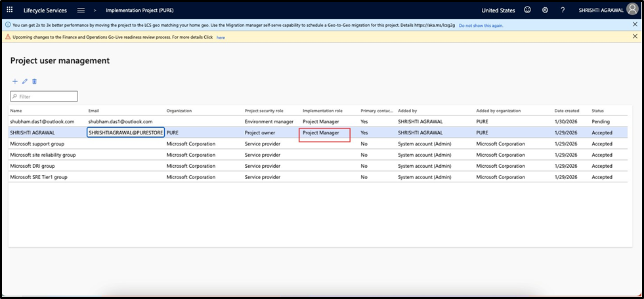The width and height of the screenshot is (644, 299).
Task: Select SHRISHTI AGRAWAL in Name column
Action: coord(32,133)
